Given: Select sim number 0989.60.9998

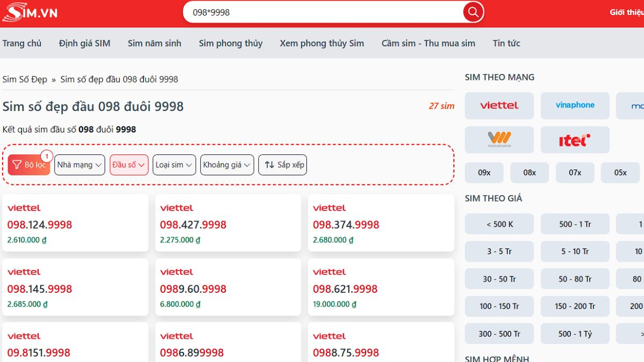Looking at the screenshot, I should [x=193, y=289].
